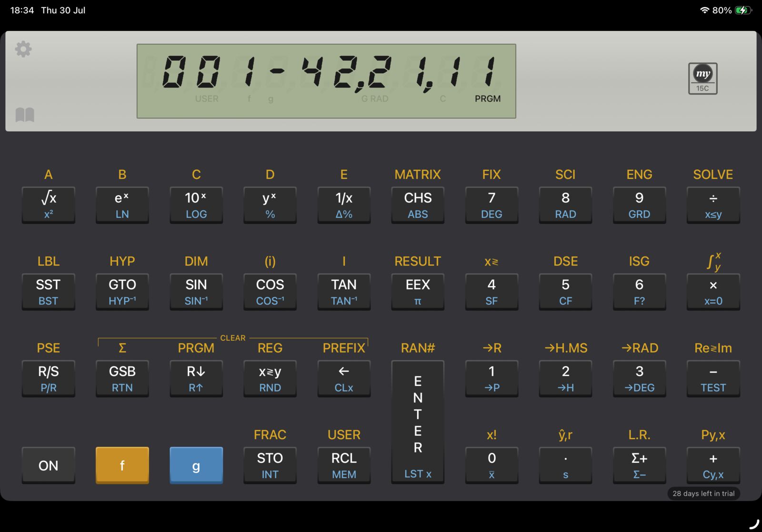The width and height of the screenshot is (762, 532).
Task: Tap digit key 6
Action: 639,292
